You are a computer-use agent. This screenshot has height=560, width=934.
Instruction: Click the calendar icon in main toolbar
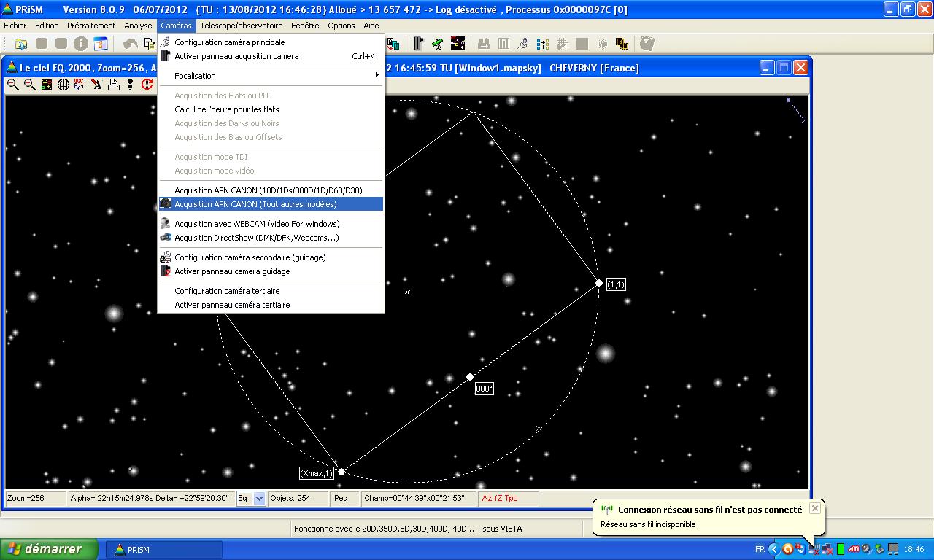(100, 44)
